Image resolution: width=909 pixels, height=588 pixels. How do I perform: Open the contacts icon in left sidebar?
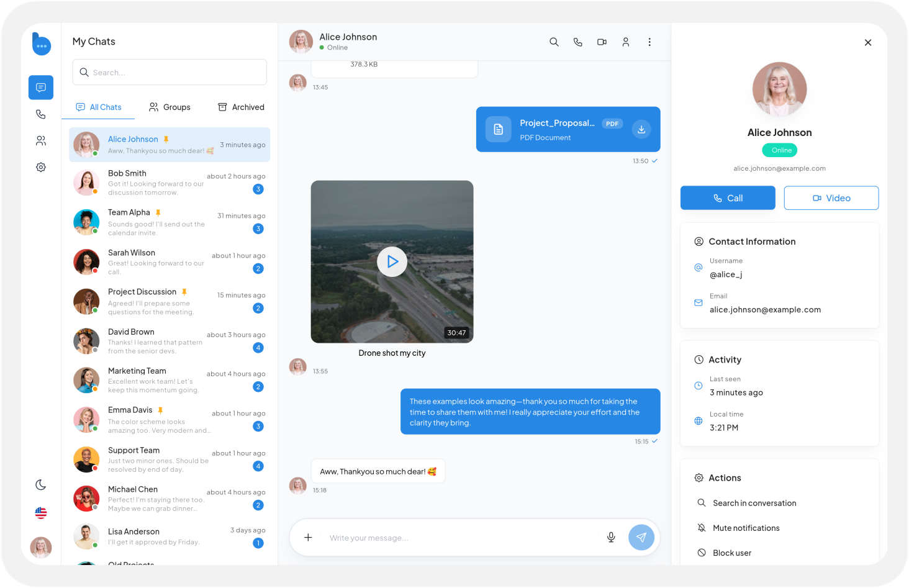pyautogui.click(x=41, y=141)
